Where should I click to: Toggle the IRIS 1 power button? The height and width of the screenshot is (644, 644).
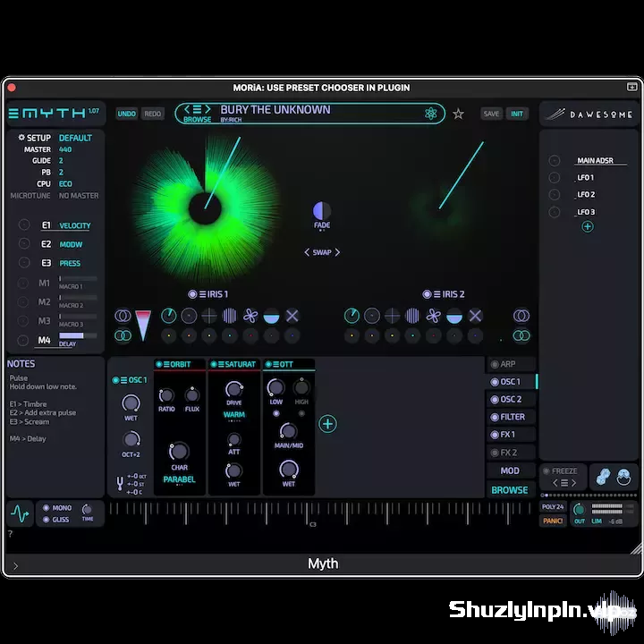[x=192, y=294]
